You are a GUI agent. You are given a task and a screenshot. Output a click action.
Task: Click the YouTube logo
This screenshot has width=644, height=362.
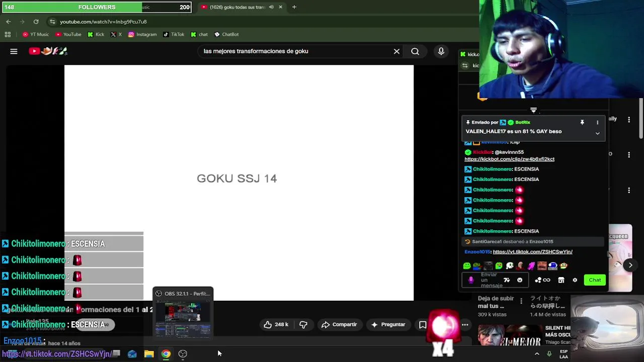[x=48, y=51]
